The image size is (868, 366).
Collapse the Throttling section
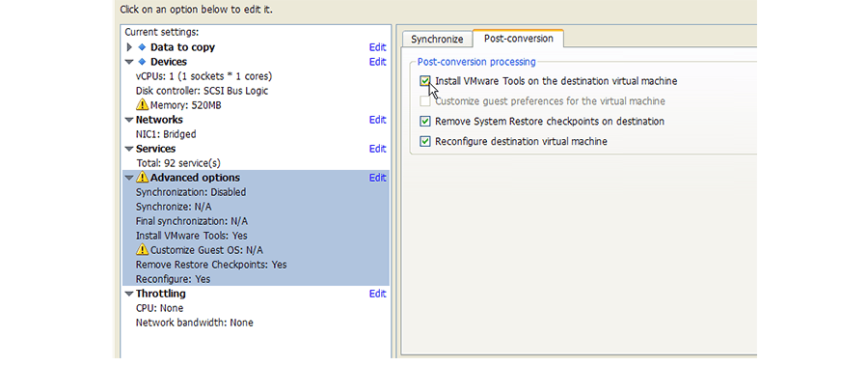129,294
